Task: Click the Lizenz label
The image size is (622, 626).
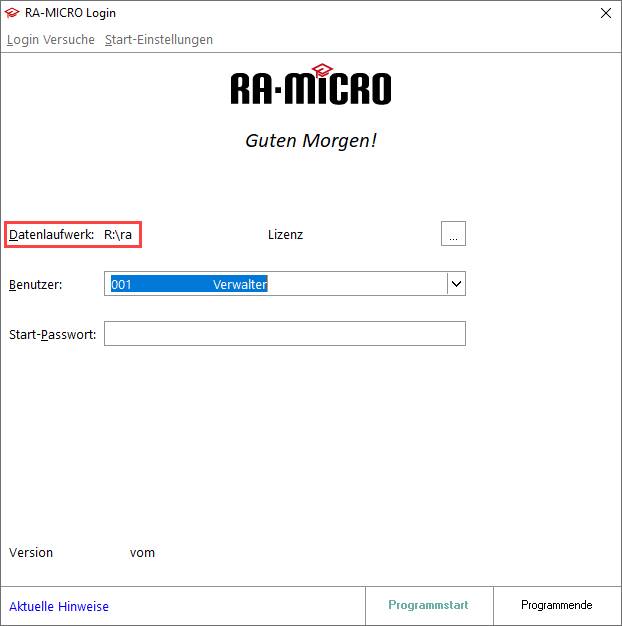Action: [x=285, y=234]
